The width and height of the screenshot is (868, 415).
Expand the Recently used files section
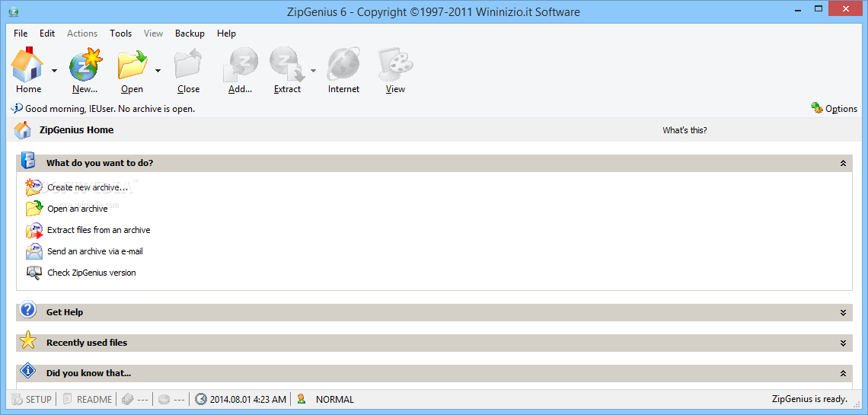tap(843, 343)
